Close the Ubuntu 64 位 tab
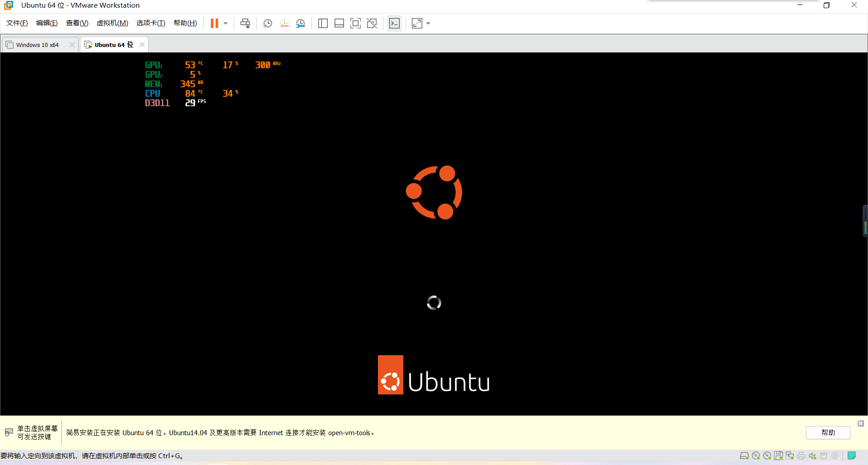Screen dimensions: 868x465 (142, 44)
